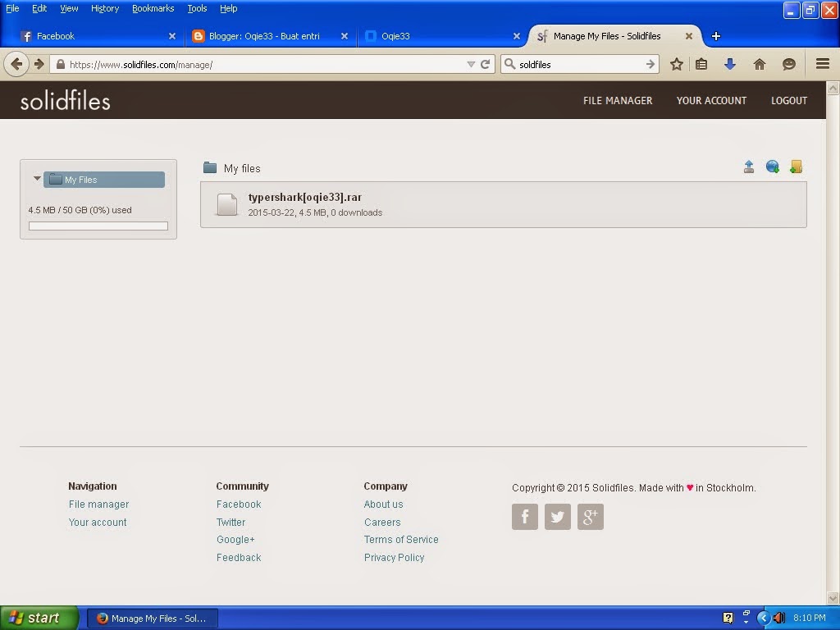Create a new folder with the folder icon

(x=796, y=167)
